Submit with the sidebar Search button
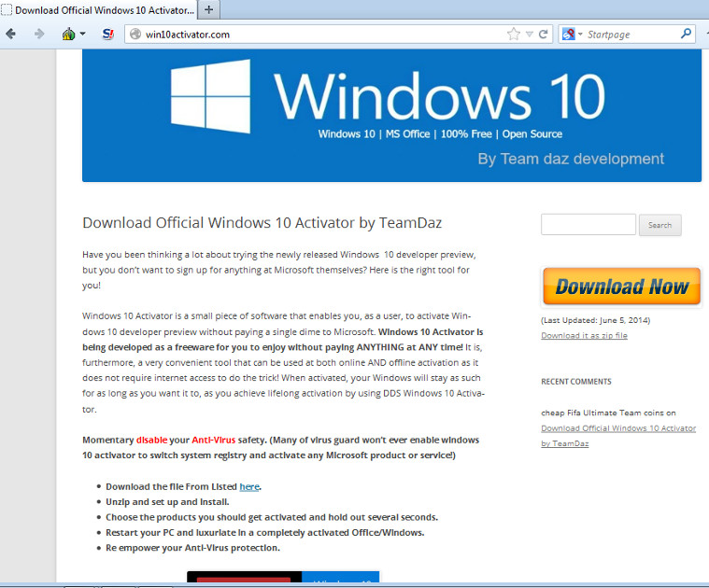Viewport: 709px width, 588px height. pos(659,225)
